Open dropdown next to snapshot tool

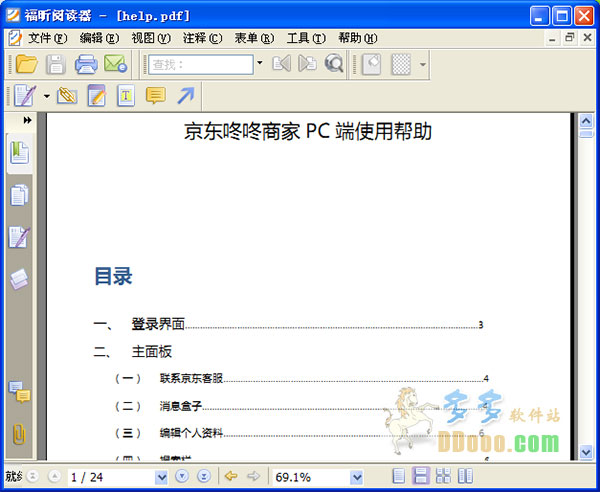click(x=422, y=64)
